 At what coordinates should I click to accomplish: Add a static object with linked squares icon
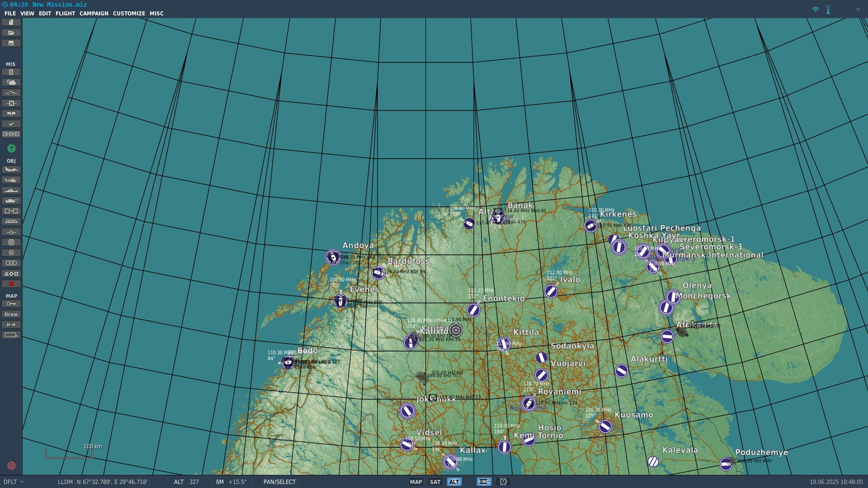11,211
